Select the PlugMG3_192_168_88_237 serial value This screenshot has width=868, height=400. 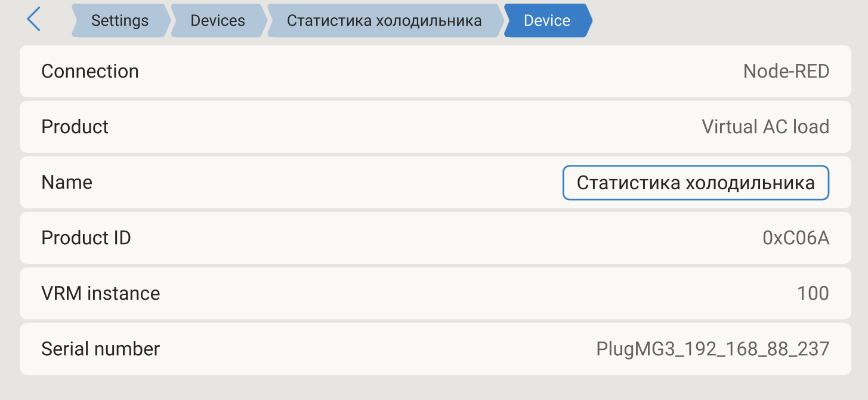(x=712, y=349)
